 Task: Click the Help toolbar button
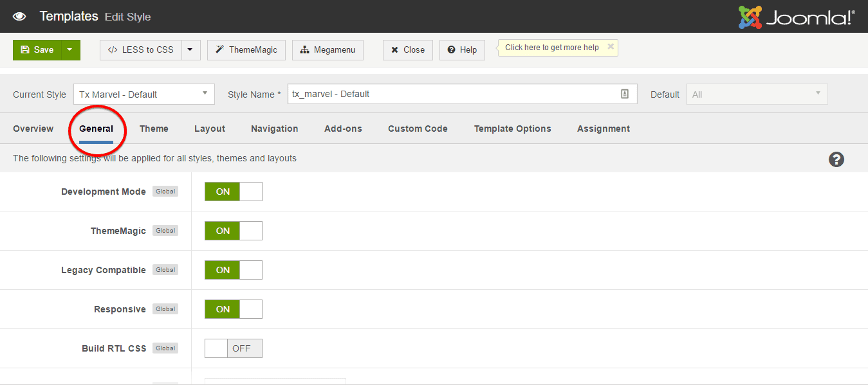tap(462, 50)
